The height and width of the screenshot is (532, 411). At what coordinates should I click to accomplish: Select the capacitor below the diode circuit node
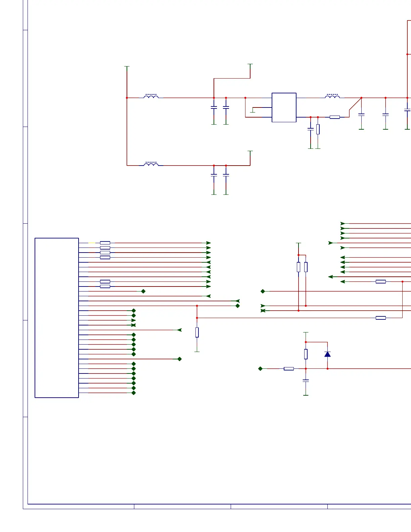point(306,381)
